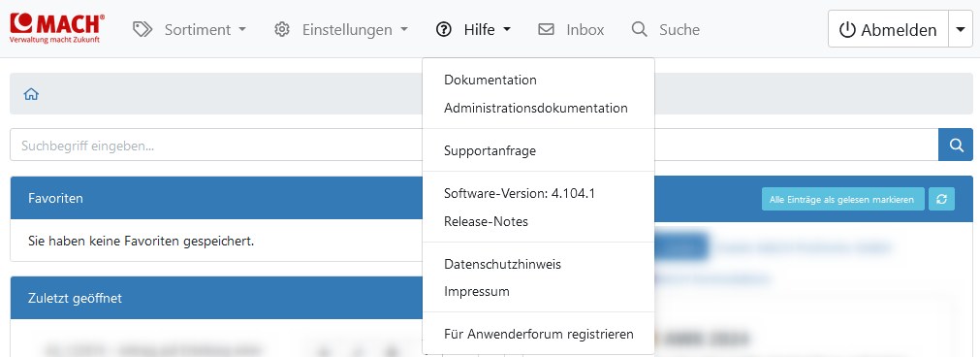This screenshot has width=980, height=357.
Task: Click the Favoriten panel header
Action: [x=217, y=198]
